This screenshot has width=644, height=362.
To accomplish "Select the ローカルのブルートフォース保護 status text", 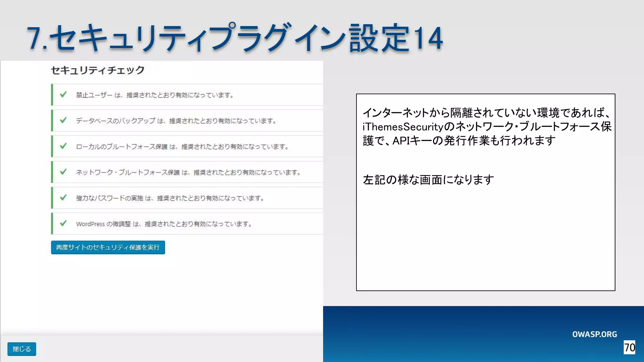I will (x=182, y=146).
